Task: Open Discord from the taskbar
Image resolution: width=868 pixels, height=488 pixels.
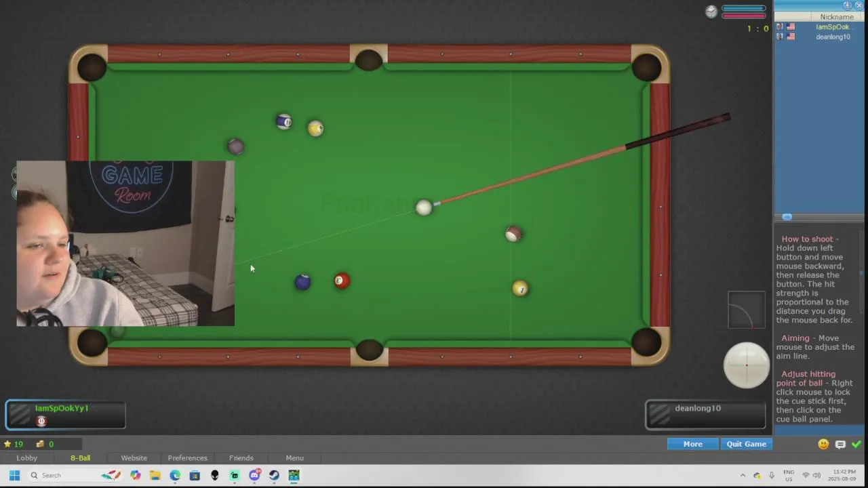Action: [254, 475]
